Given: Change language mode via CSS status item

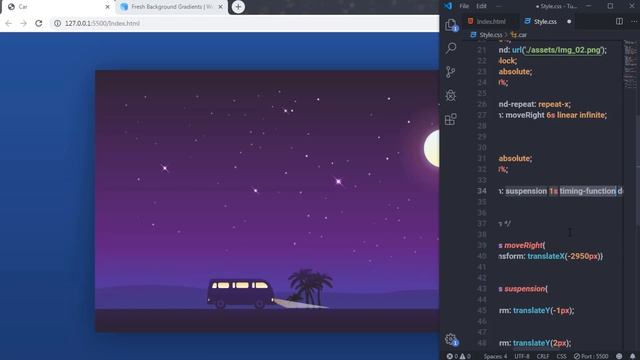Looking at the screenshot, I should click(x=562, y=356).
